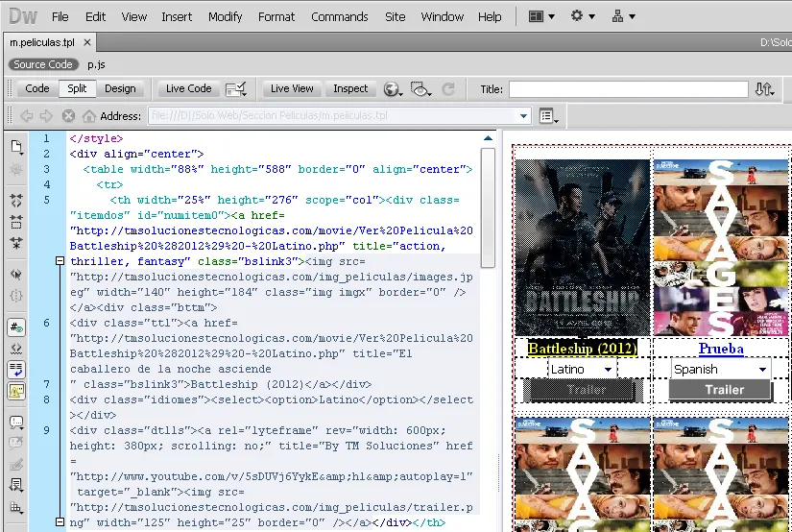Click Stop loading icon in address bar
This screenshot has height=532, width=792.
(x=68, y=116)
